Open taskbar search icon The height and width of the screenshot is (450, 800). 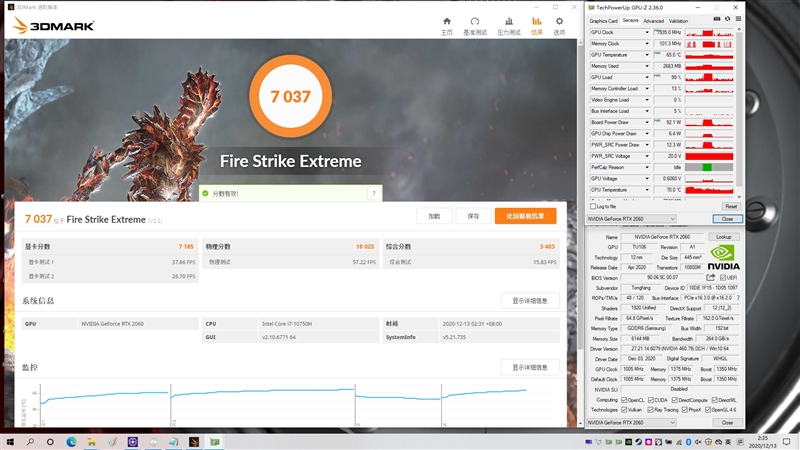pos(30,442)
